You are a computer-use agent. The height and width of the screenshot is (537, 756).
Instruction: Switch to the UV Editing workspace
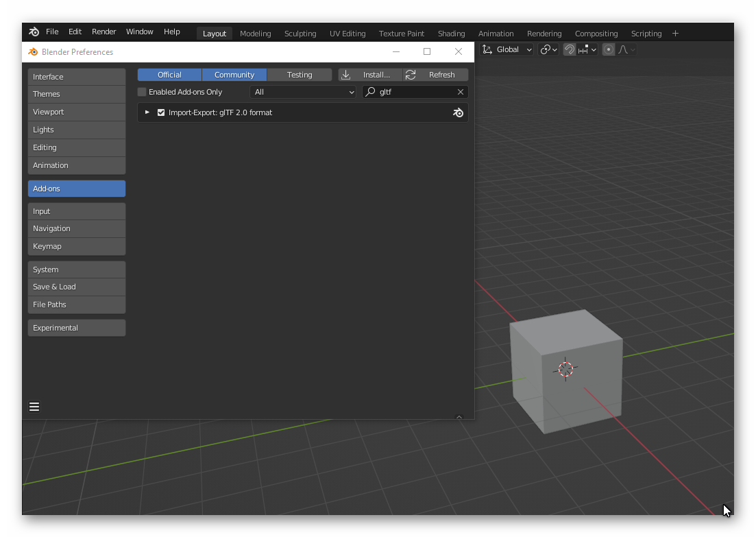347,34
